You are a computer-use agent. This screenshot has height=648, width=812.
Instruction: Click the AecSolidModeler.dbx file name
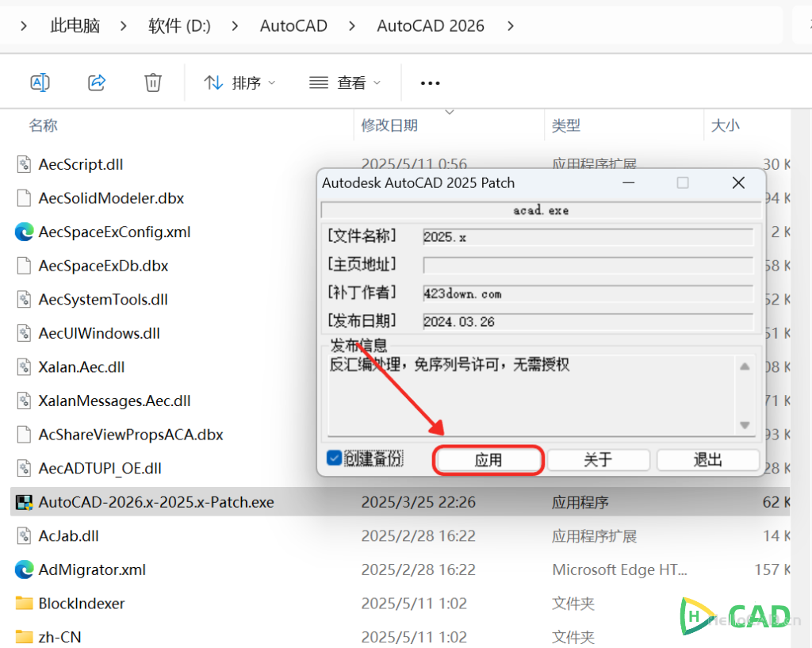point(111,197)
